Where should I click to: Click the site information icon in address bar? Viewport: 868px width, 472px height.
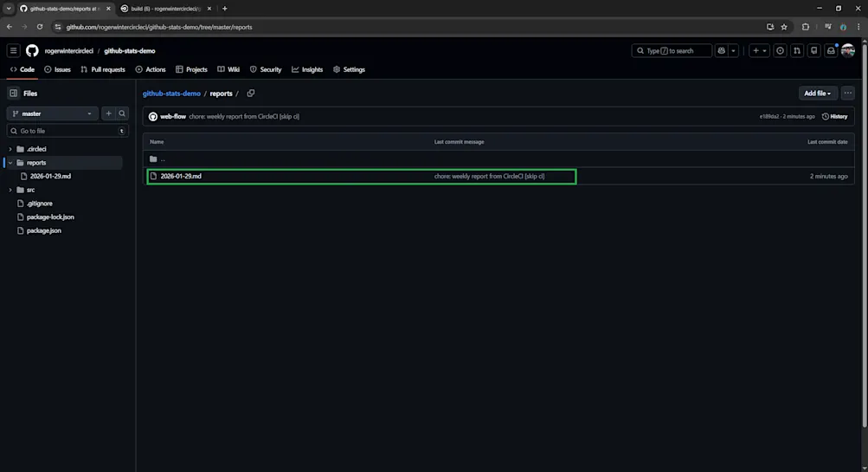[x=58, y=27]
